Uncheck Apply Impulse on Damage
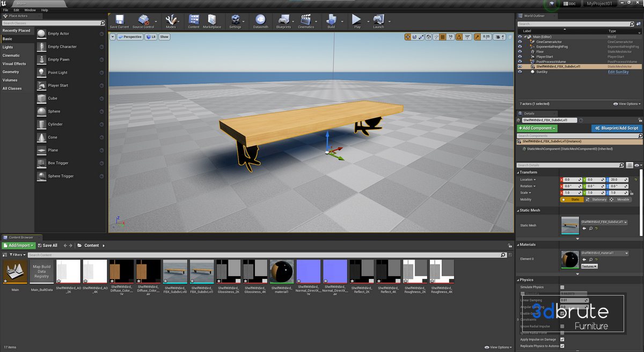The width and height of the screenshot is (644, 352). click(562, 340)
